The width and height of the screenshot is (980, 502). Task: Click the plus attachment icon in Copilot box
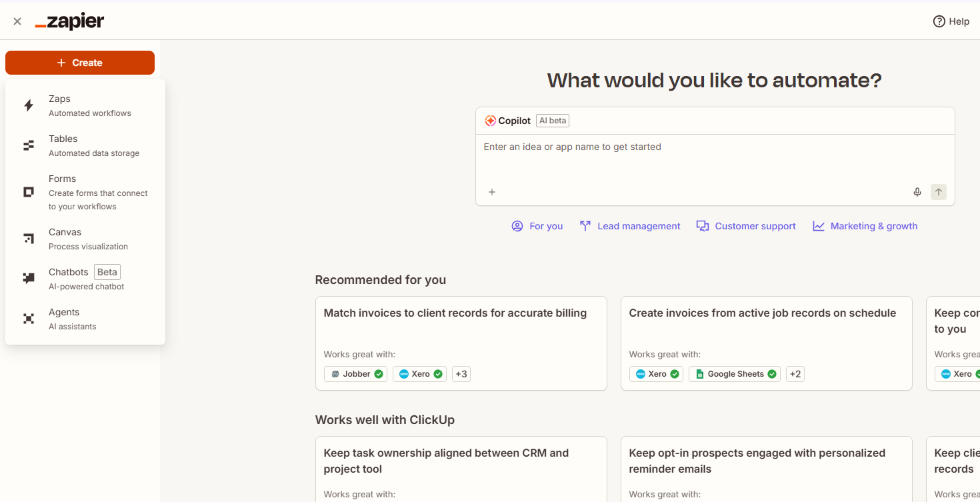pos(492,192)
